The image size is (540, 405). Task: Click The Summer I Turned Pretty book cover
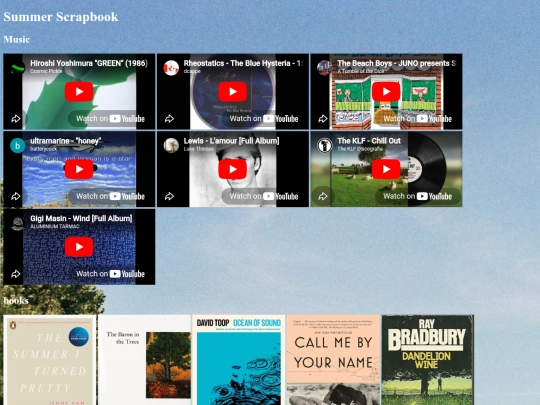click(x=50, y=360)
